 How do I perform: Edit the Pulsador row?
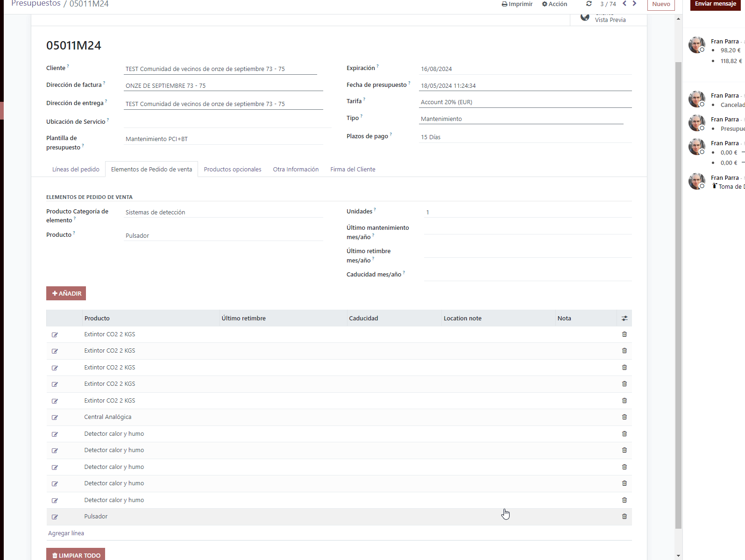pos(55,517)
